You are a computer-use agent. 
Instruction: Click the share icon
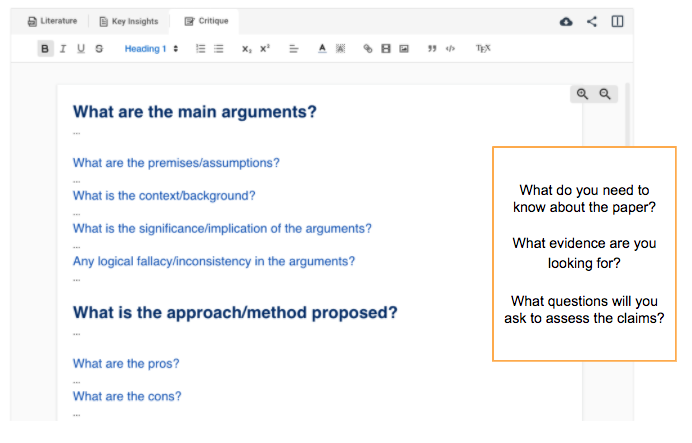point(592,21)
